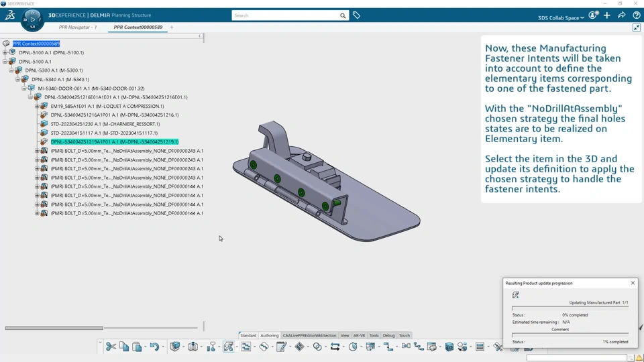This screenshot has width=644, height=362.
Task: Switch to the Touch toolbar tab
Action: click(x=404, y=335)
